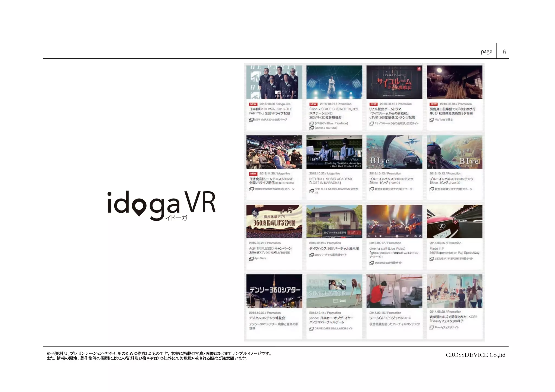Open the YouTubeで見る link
This screenshot has width=555, height=392.
coord(444,120)
